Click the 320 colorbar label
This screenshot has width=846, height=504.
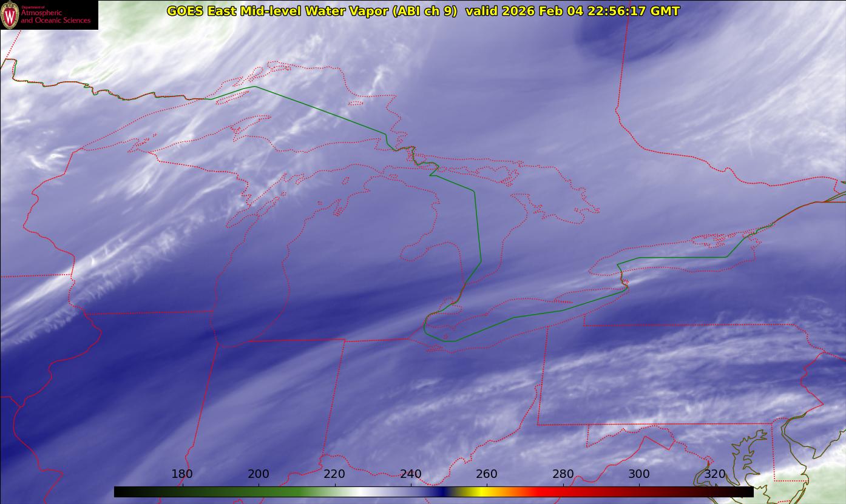716,474
